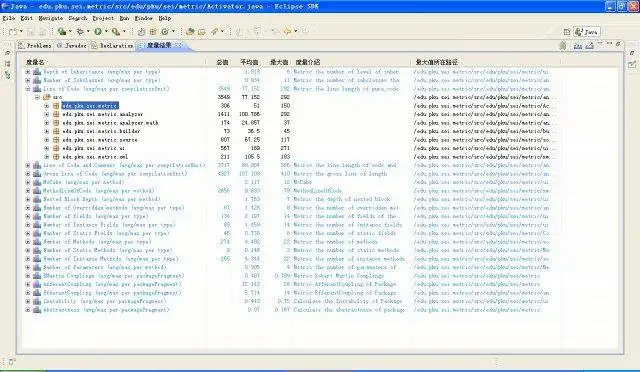Click the restore icon in right sidebar
Screen dimensions: 640x372
click(x=632, y=53)
